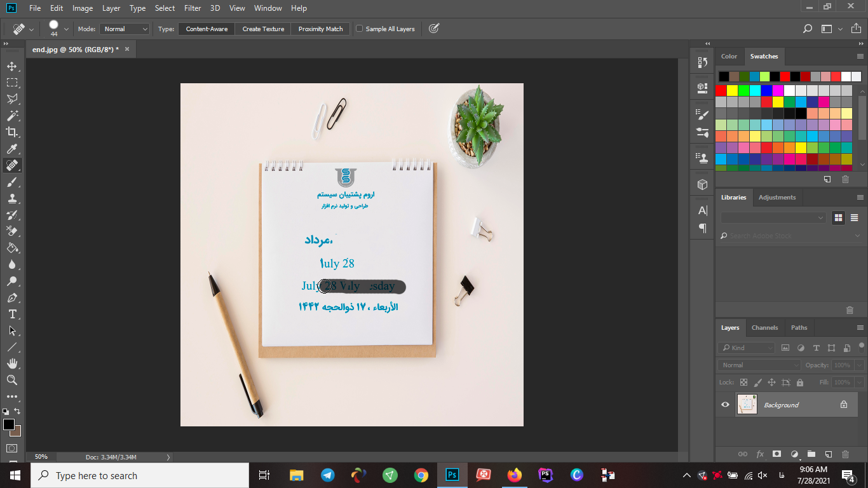Toggle Lock image pixels brush icon

pos(757,383)
